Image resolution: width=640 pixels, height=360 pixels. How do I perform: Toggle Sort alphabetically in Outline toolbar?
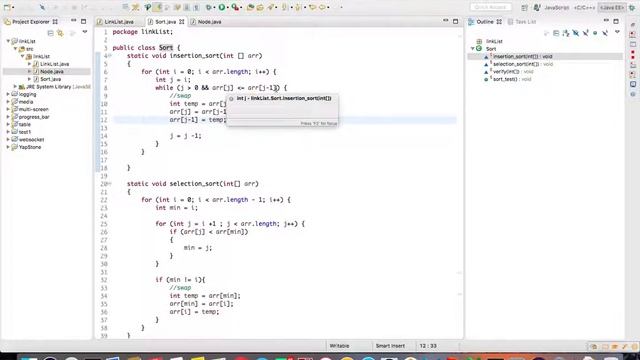click(566, 33)
